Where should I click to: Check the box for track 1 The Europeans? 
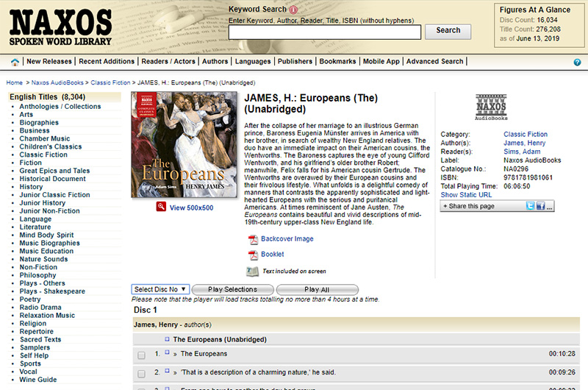pos(142,355)
